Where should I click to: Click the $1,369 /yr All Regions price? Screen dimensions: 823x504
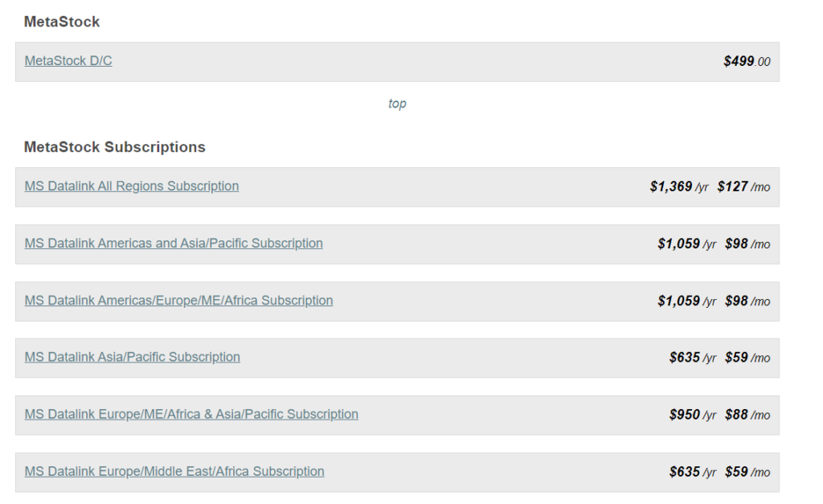click(x=679, y=187)
